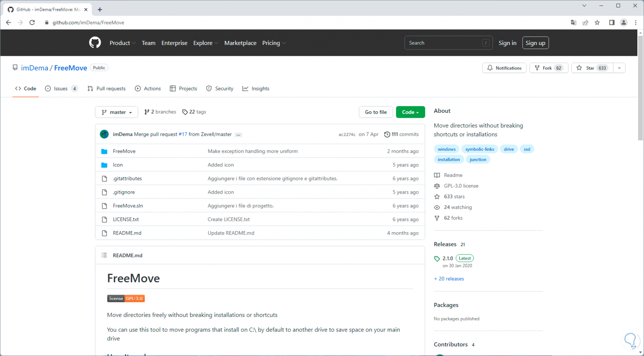Open the Projects tab
The width and height of the screenshot is (644, 356).
[x=183, y=89]
